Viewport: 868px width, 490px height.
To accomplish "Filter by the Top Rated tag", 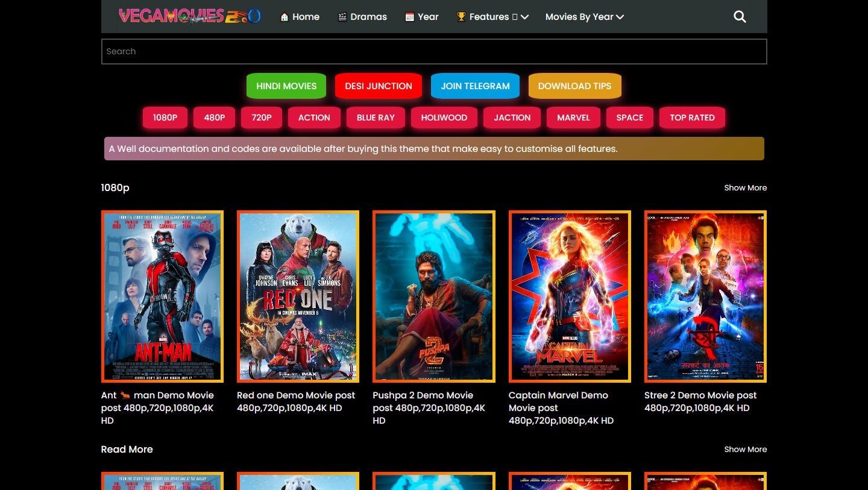I will 692,118.
